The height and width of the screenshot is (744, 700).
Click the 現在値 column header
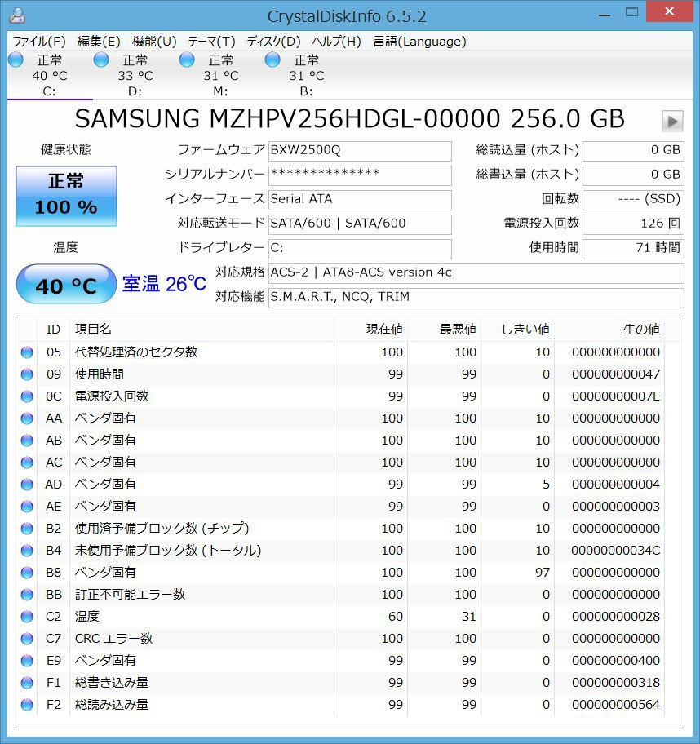point(370,330)
